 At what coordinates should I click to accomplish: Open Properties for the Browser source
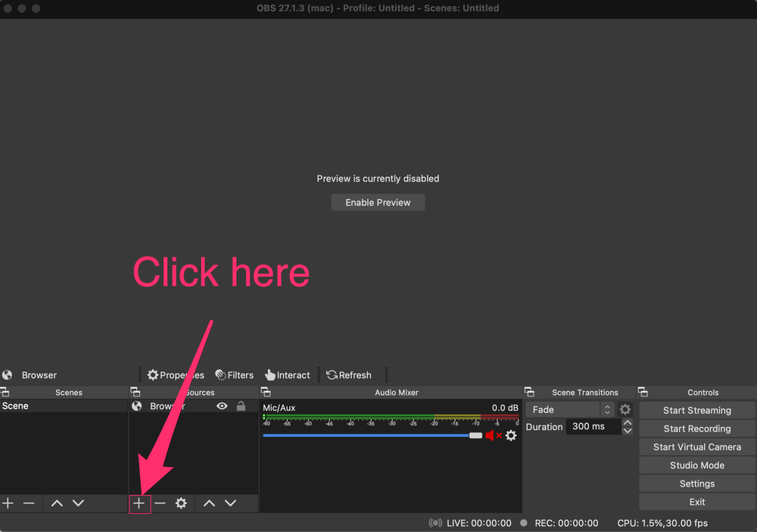[x=176, y=375]
